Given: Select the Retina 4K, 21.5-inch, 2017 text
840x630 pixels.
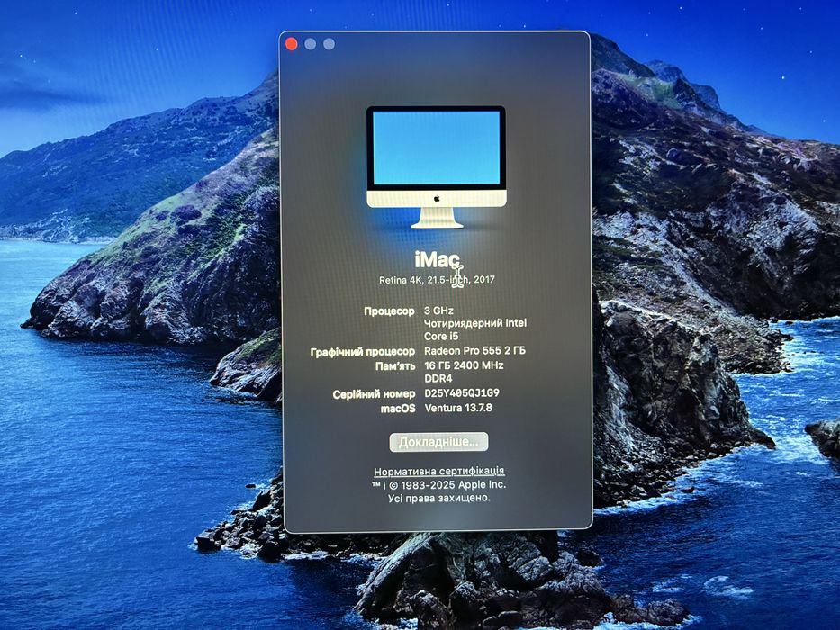Looking at the screenshot, I should pyautogui.click(x=438, y=280).
